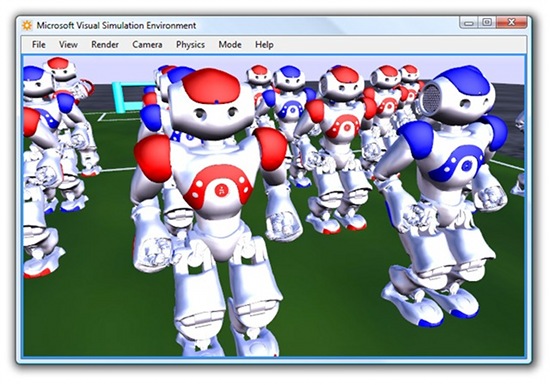Open the Help menu
Image resolution: width=550 pixels, height=385 pixels.
264,45
